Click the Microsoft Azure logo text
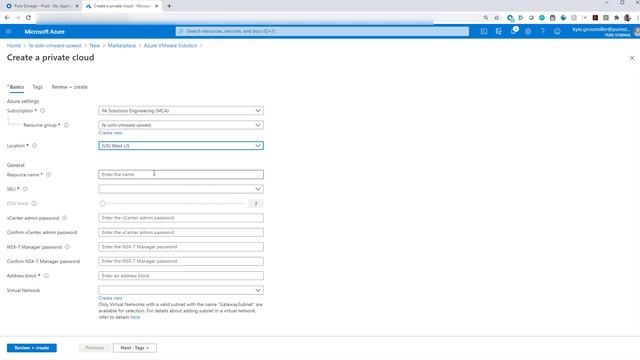 (44, 31)
